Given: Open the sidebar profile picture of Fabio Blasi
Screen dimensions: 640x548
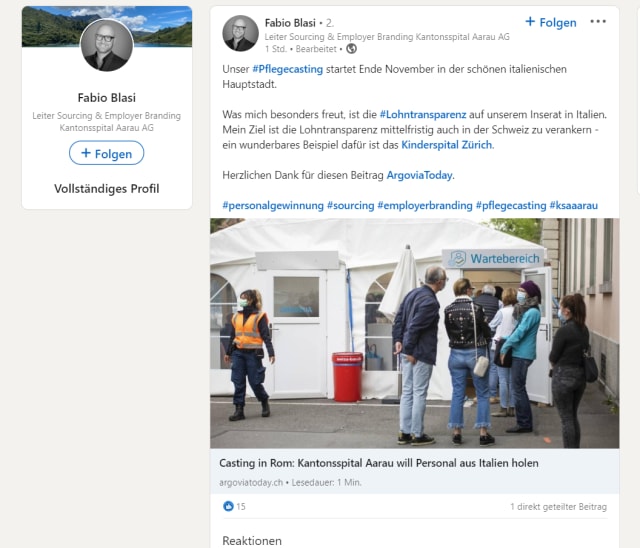Looking at the screenshot, I should click(107, 45).
